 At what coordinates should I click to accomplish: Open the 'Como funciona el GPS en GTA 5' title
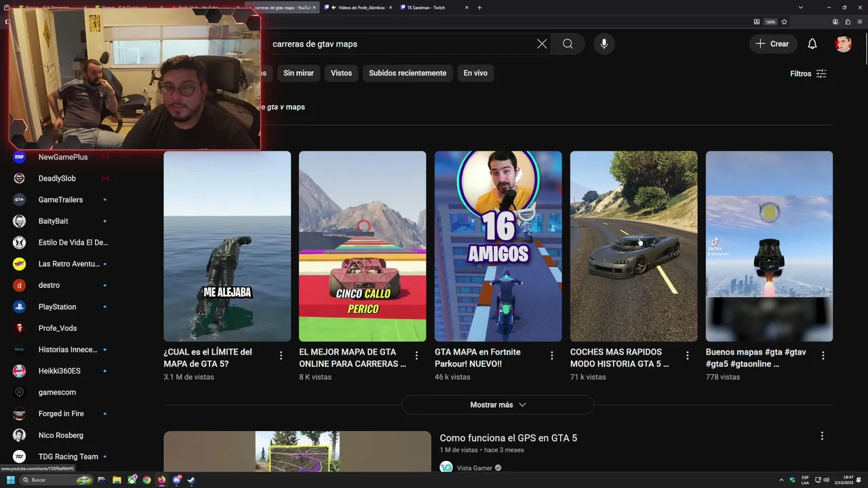pos(508,438)
